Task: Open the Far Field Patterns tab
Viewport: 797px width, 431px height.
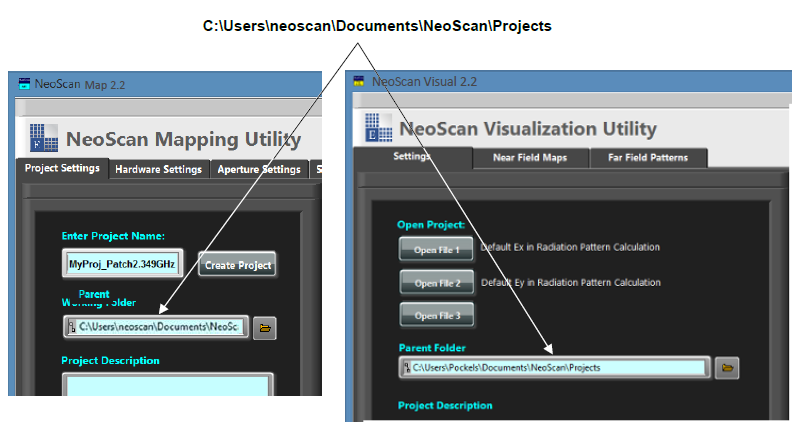Action: 648,158
